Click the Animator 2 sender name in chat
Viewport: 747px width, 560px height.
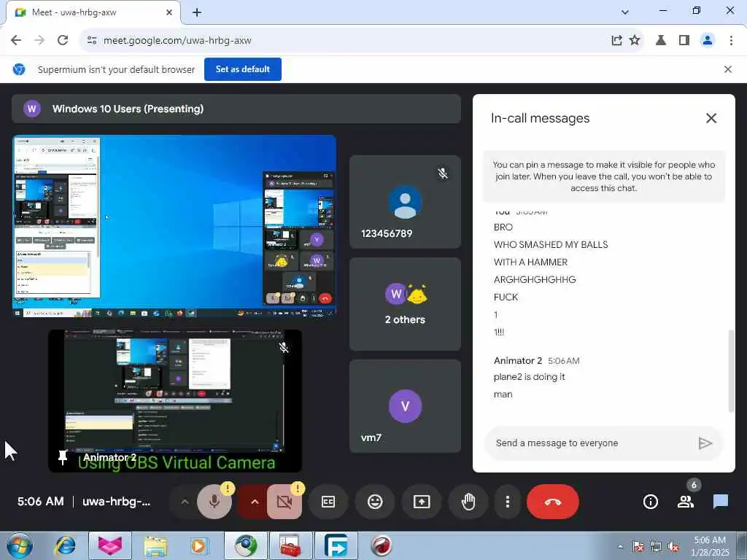(x=518, y=360)
